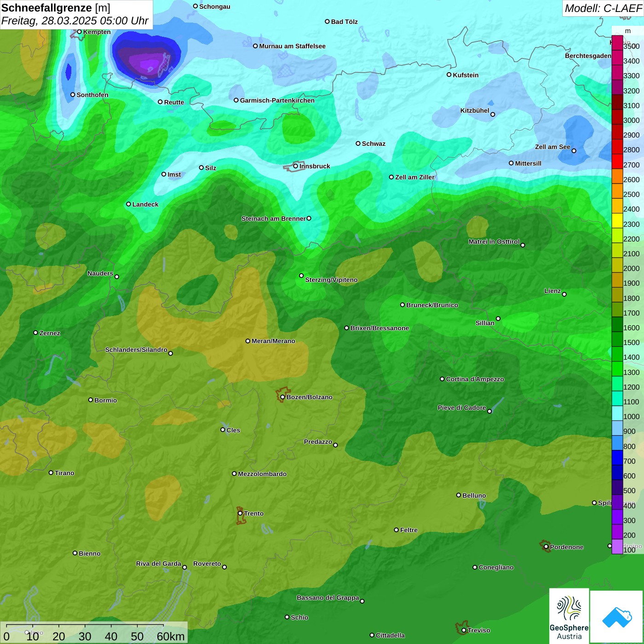This screenshot has width=644, height=644.
Task: Click the Conegliano label
Action: 496,567
